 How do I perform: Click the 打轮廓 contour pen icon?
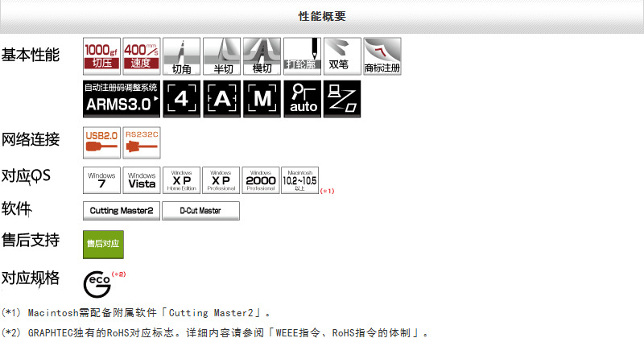click(302, 56)
